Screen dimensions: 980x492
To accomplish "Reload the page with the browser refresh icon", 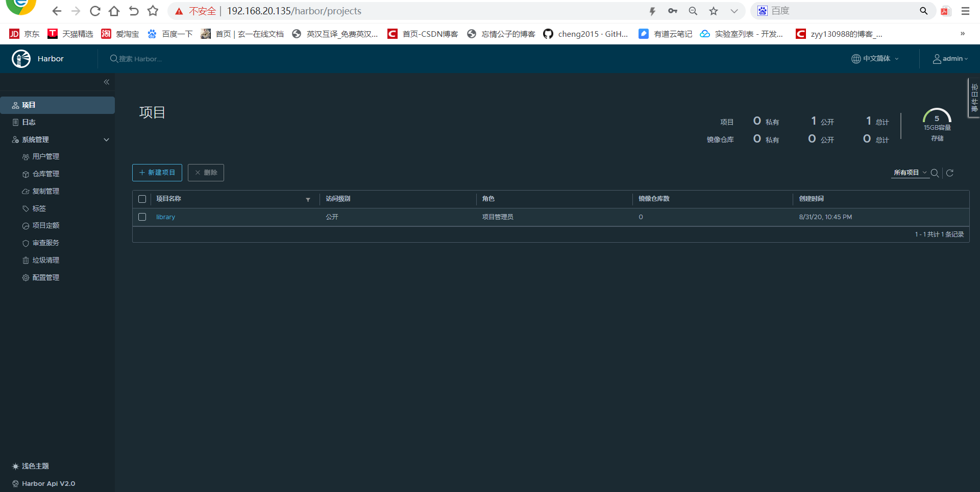I will coord(95,11).
